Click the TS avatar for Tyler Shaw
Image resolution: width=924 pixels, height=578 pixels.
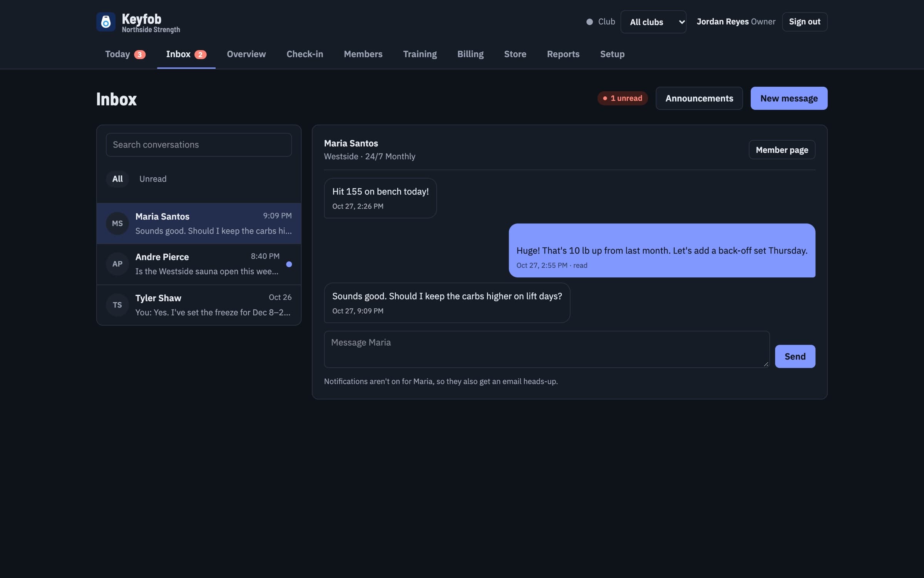click(117, 305)
